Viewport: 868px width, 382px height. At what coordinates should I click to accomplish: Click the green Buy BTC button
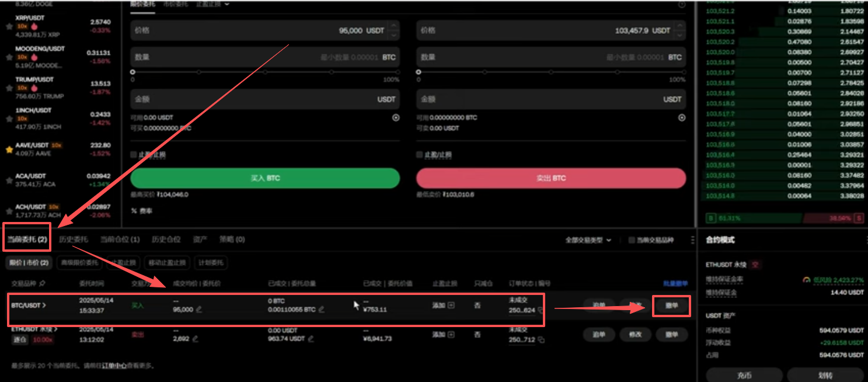pyautogui.click(x=265, y=178)
